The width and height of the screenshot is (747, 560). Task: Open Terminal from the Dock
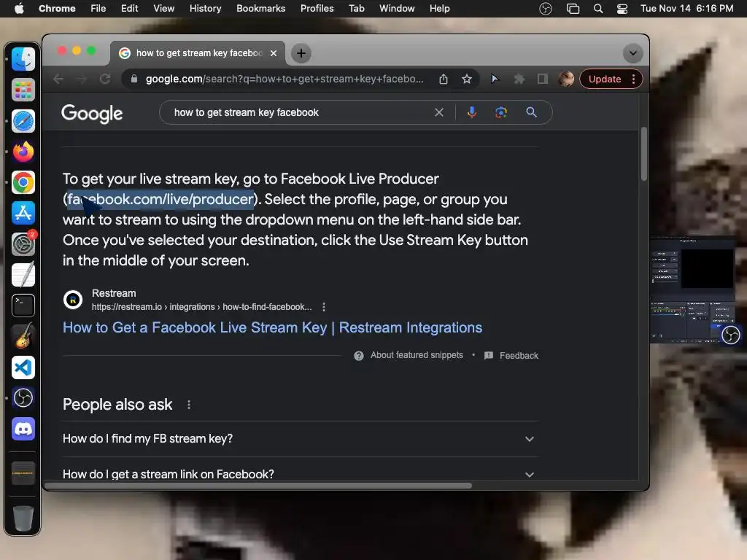[x=23, y=306]
